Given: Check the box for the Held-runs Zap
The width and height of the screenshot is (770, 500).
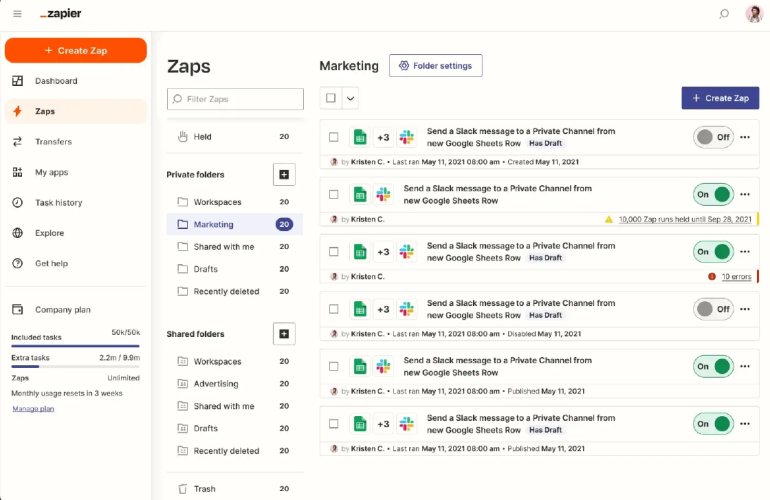Looking at the screenshot, I should (334, 194).
